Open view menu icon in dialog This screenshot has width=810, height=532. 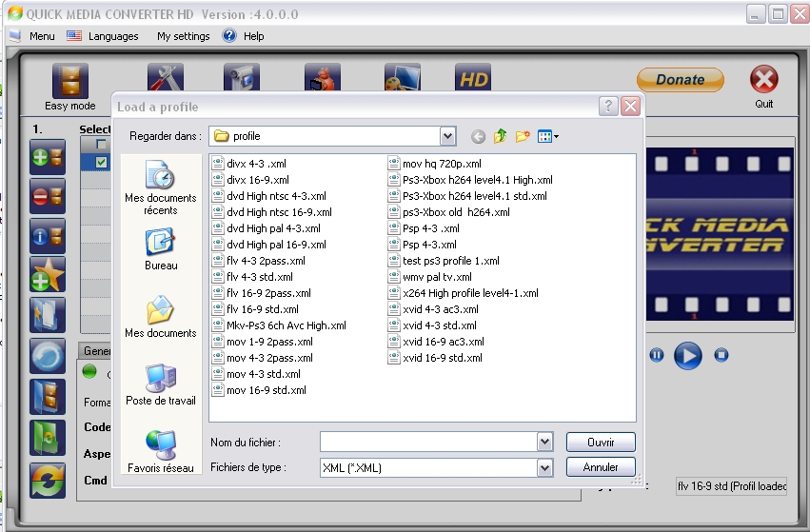tap(547, 136)
